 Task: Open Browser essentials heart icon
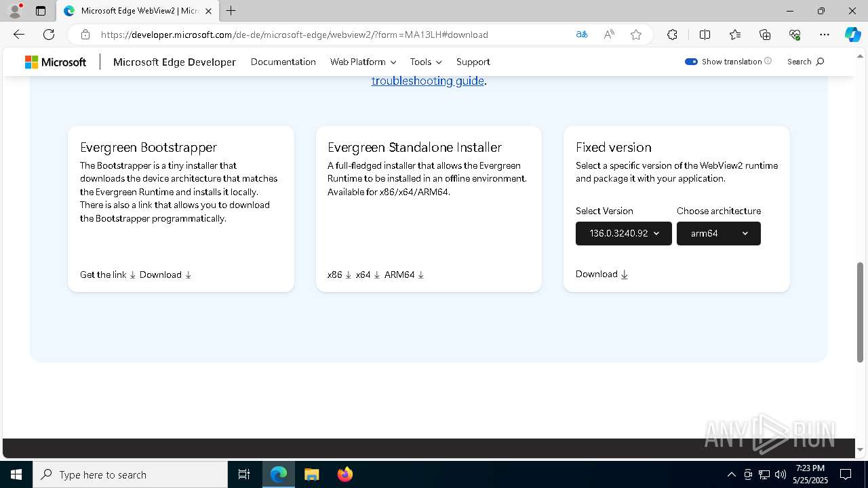coord(795,35)
